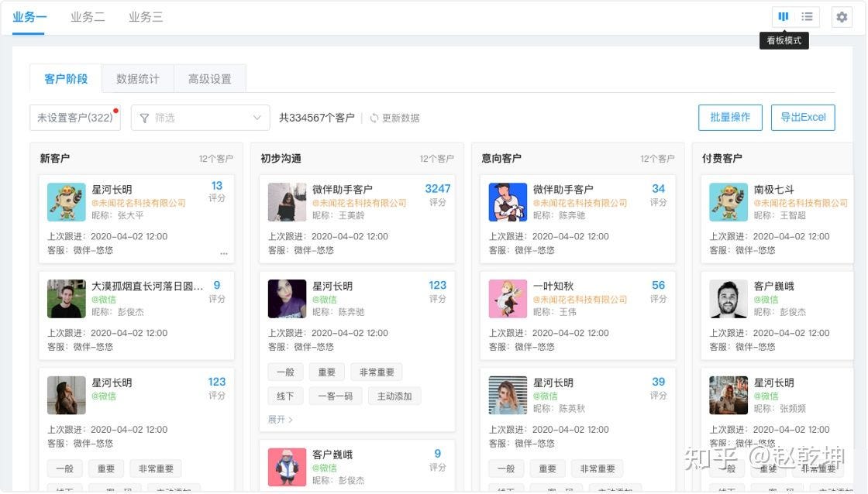868x494 pixels.
Task: Open the settings gear icon
Action: pos(842,17)
